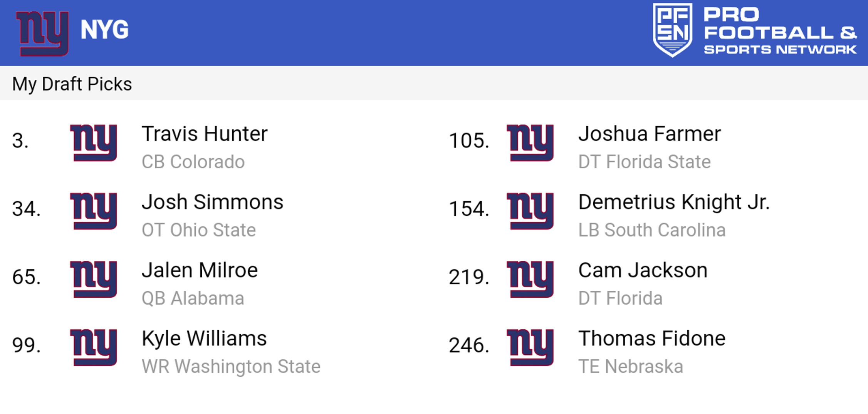Viewport: 868px width, 414px height.
Task: Click the PFSN shield logo
Action: coord(672,30)
